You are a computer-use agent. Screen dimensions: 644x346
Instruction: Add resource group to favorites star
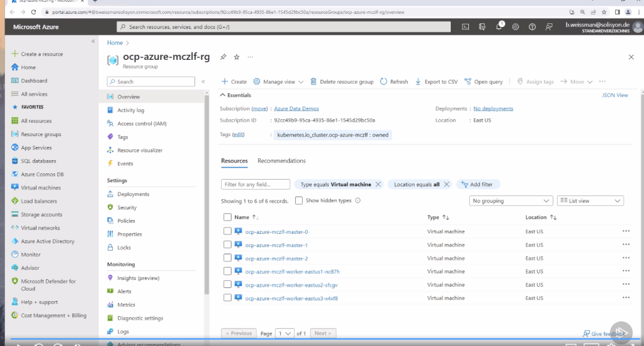tap(237, 57)
